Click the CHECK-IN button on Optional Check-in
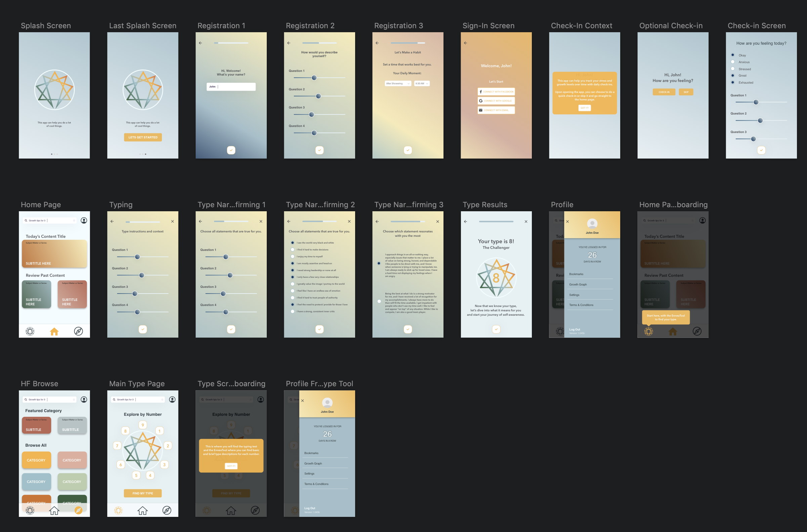The image size is (807, 532). pos(664,92)
